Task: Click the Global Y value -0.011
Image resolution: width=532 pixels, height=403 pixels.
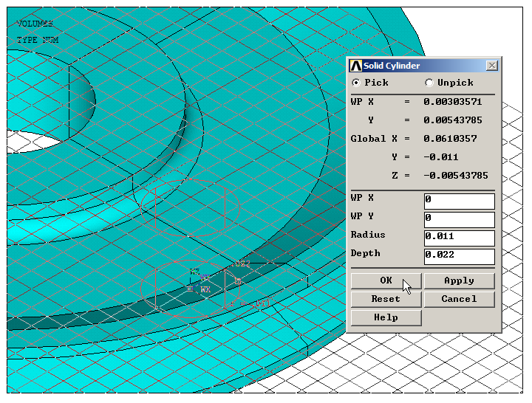Action: click(x=441, y=157)
